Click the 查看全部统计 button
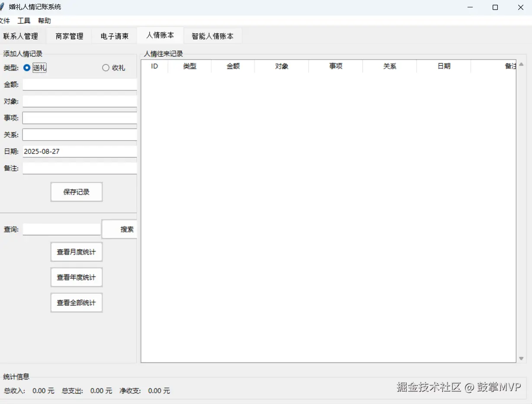 pos(77,303)
